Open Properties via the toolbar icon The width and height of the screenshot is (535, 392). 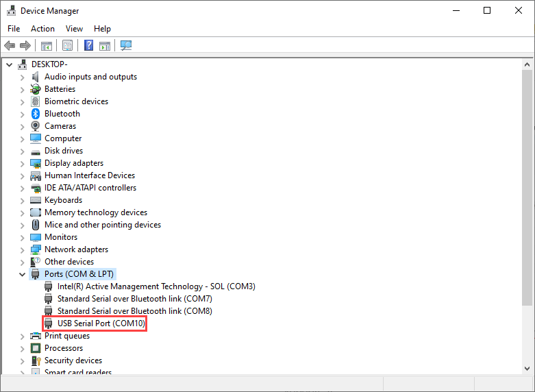(x=67, y=45)
